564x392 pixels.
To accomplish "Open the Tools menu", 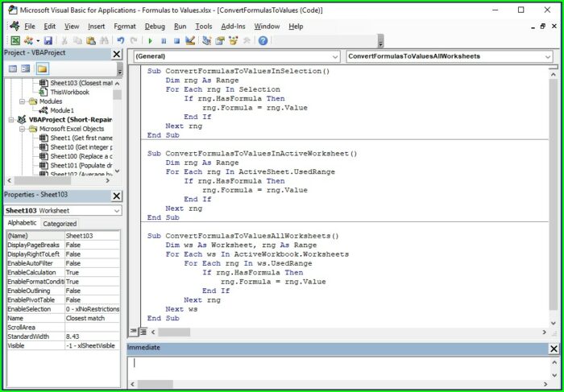I will click(x=204, y=27).
